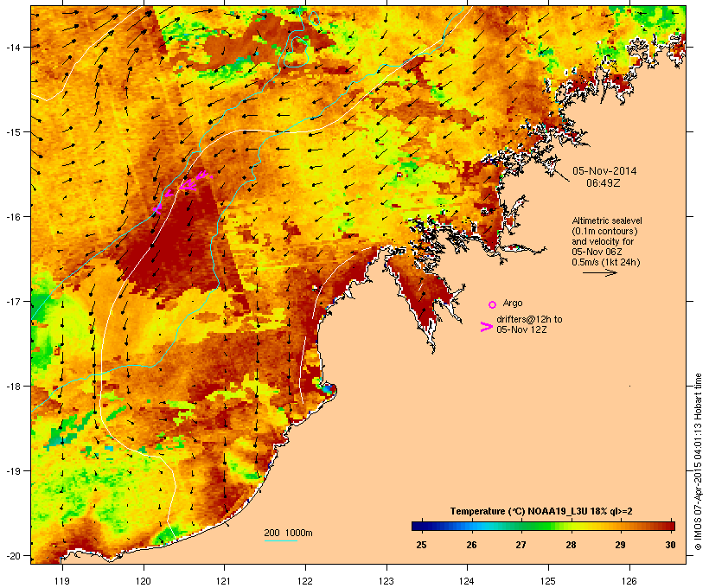Click the colorbar tick label 28

pos(571,545)
